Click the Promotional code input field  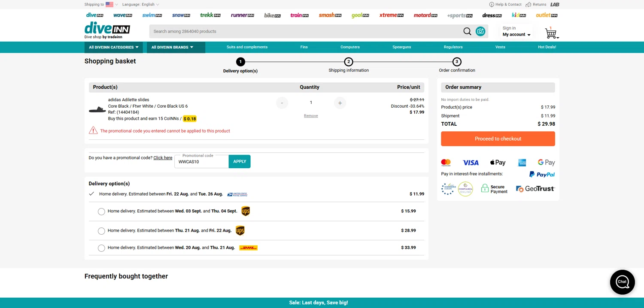pos(201,162)
